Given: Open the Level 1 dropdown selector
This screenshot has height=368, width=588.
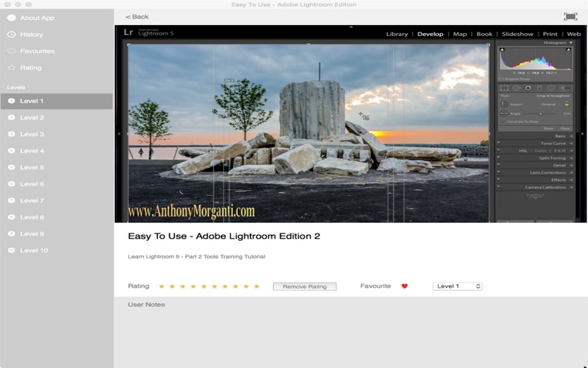Looking at the screenshot, I should [457, 286].
